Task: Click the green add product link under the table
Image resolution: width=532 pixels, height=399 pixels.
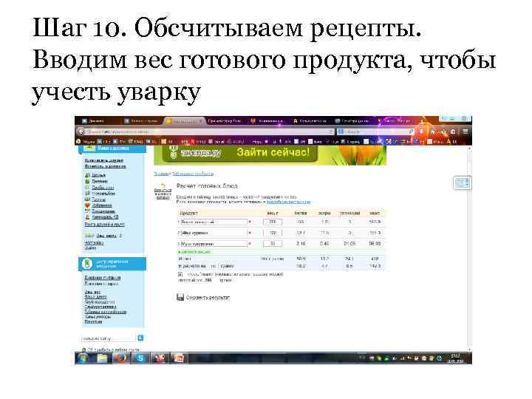Action: point(194,252)
